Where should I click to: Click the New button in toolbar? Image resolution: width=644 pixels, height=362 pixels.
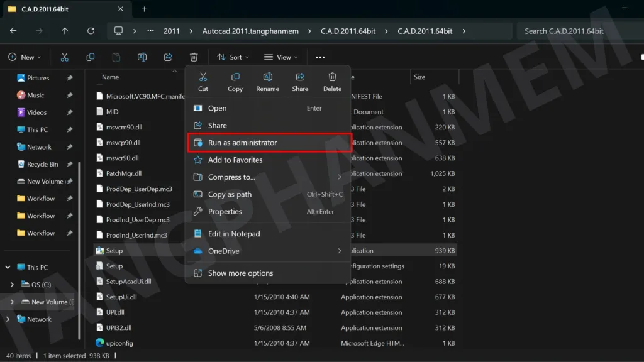pyautogui.click(x=25, y=57)
